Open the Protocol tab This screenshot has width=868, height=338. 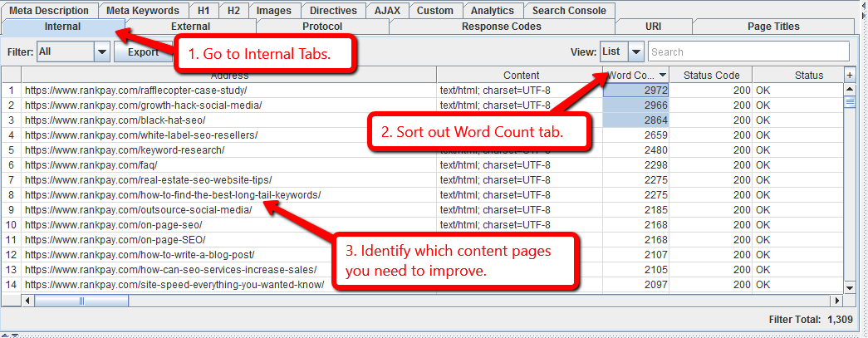pos(323,26)
